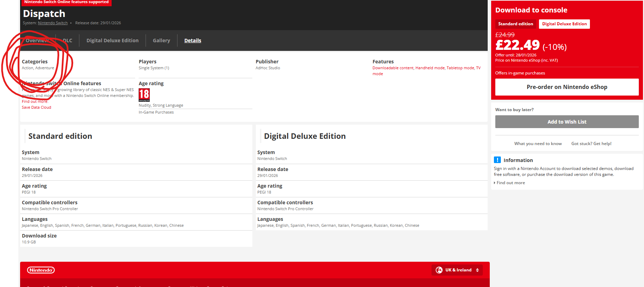Click the Downloadable content feature link
The width and height of the screenshot is (644, 287).
(393, 68)
